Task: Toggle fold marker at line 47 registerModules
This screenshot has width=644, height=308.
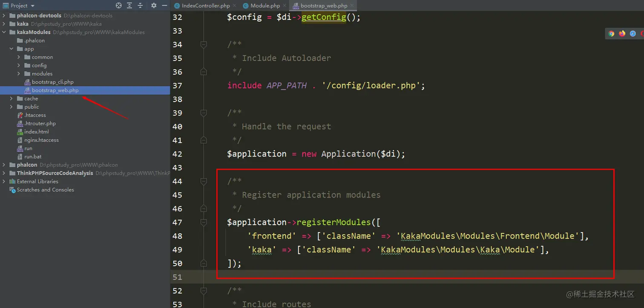Action: pyautogui.click(x=204, y=222)
